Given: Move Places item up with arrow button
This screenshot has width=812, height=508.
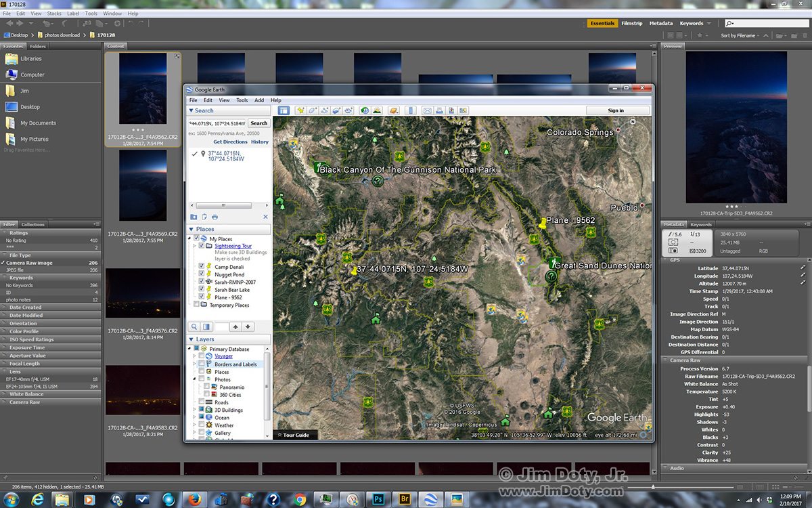Looking at the screenshot, I should click(x=235, y=326).
